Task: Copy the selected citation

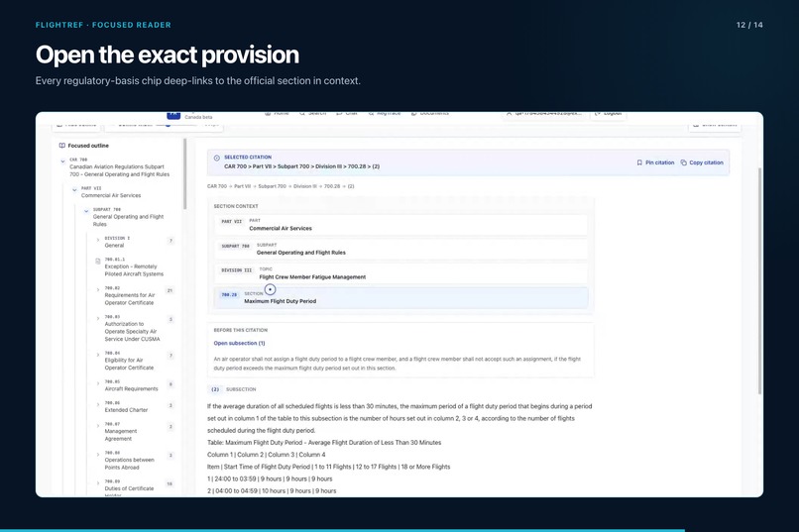Action: [x=702, y=162]
